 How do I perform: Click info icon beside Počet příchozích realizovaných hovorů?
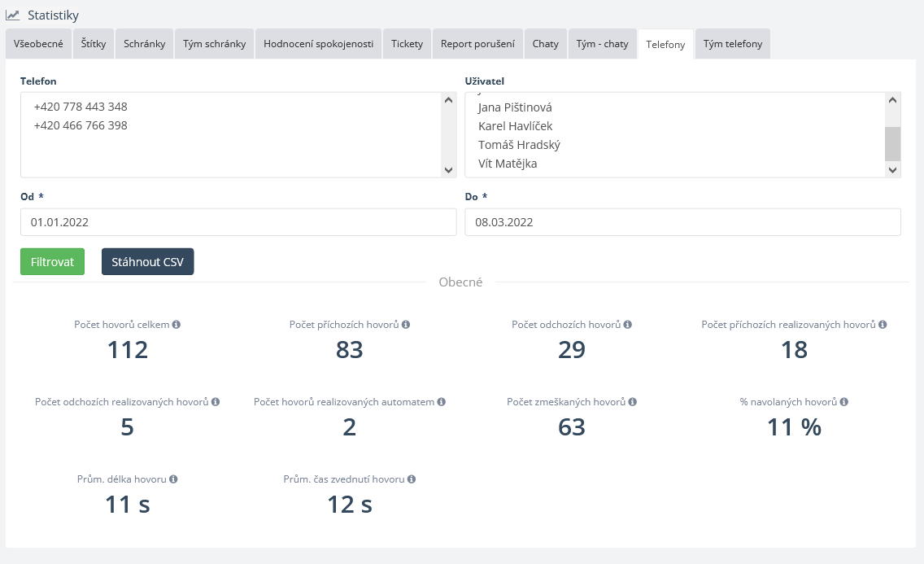tap(883, 325)
